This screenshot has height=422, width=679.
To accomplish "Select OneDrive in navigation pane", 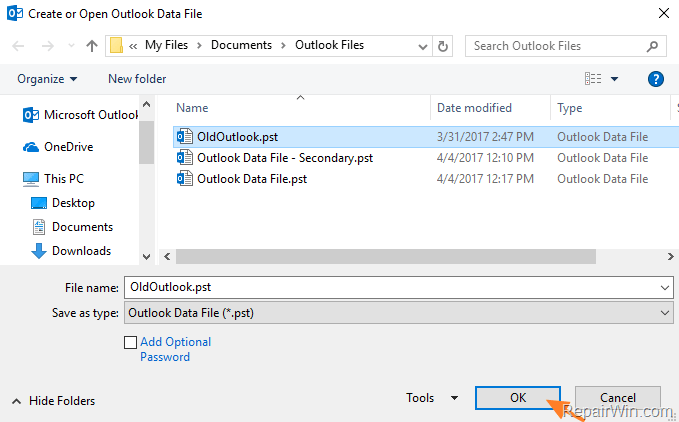I will coord(58,147).
